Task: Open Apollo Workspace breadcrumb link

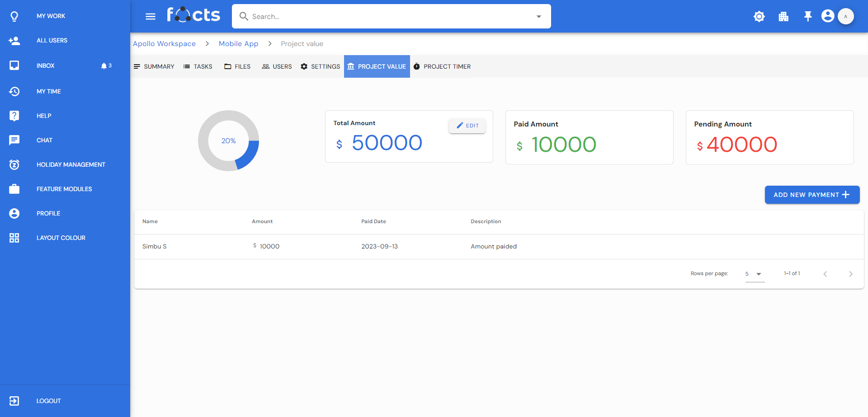Action: coord(164,44)
